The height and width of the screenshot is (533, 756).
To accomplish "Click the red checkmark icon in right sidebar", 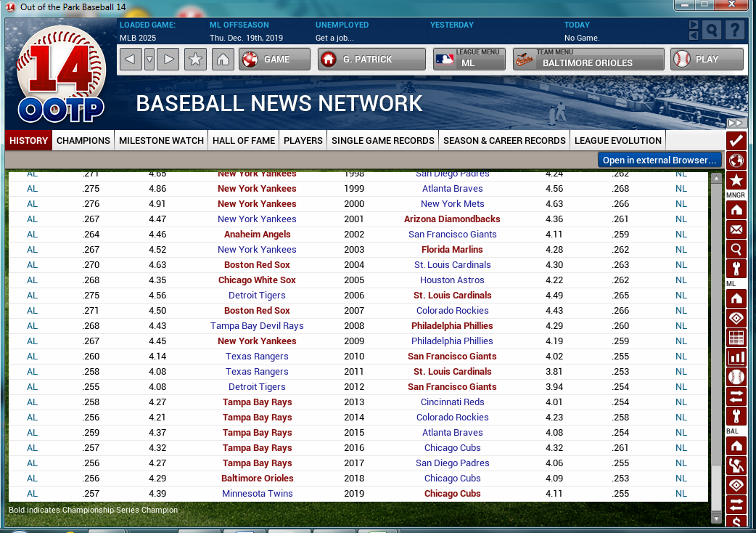I will coord(736,141).
